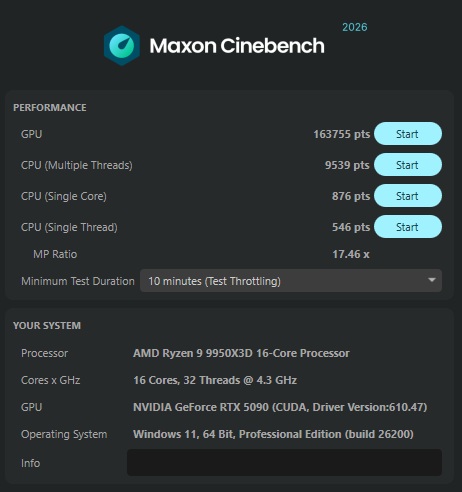Select the 2026 version label
This screenshot has height=492, width=462.
[x=355, y=27]
